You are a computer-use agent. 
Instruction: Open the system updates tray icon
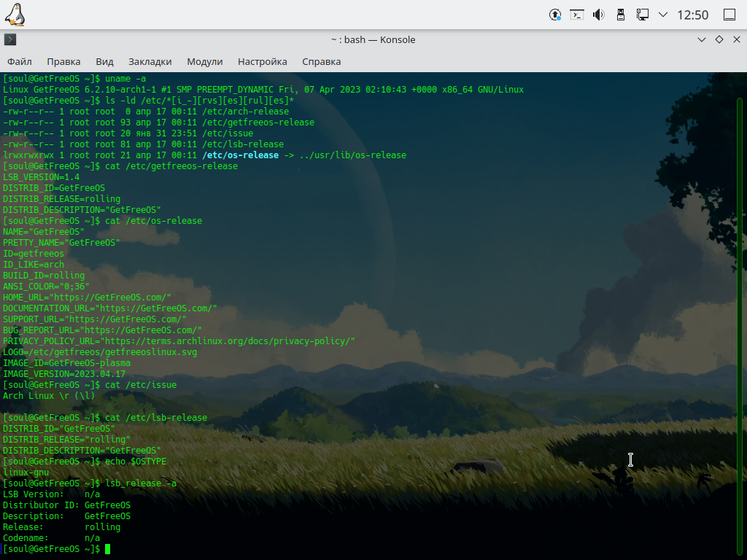(555, 15)
